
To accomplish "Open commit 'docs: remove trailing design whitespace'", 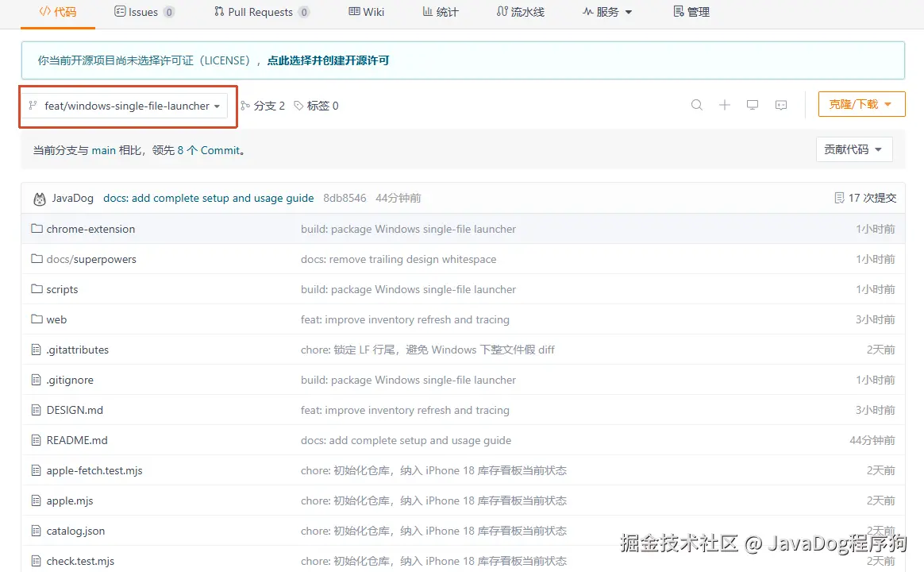I will [398, 259].
